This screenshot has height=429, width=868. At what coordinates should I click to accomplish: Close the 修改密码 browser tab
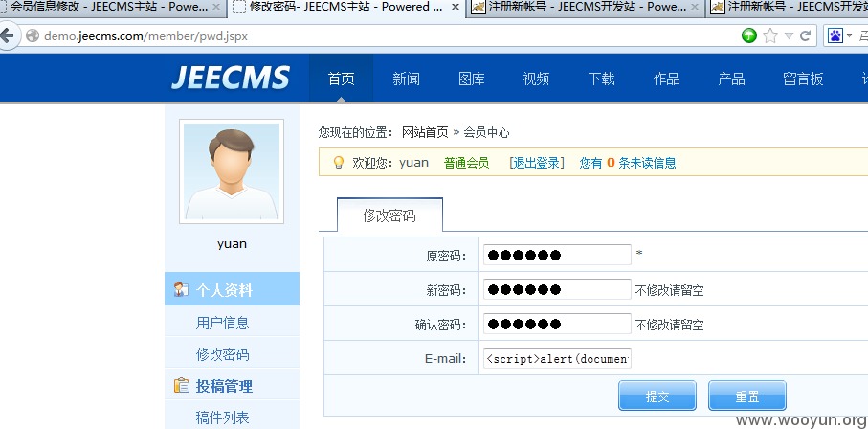click(455, 8)
